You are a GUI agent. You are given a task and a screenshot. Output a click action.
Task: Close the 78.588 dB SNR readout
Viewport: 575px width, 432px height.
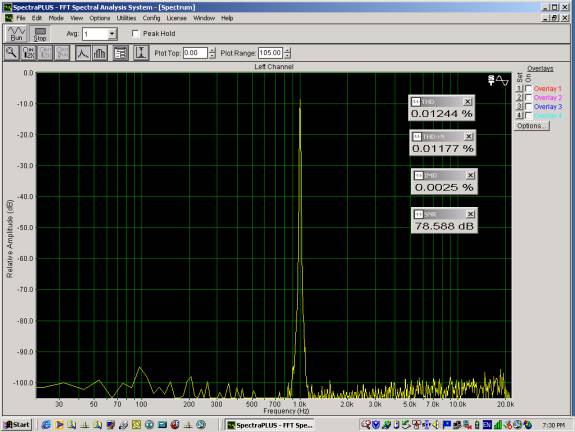point(470,214)
